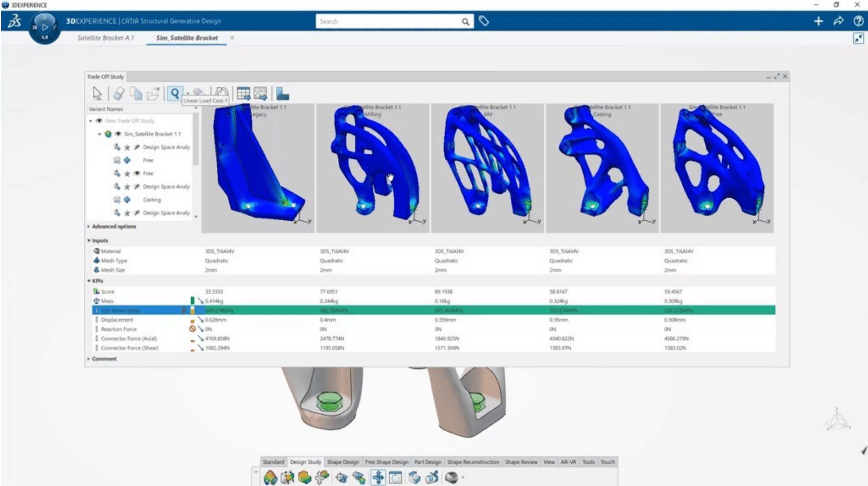
Task: Click the export image icon in Trade Off Study toolbar
Action: (x=261, y=93)
